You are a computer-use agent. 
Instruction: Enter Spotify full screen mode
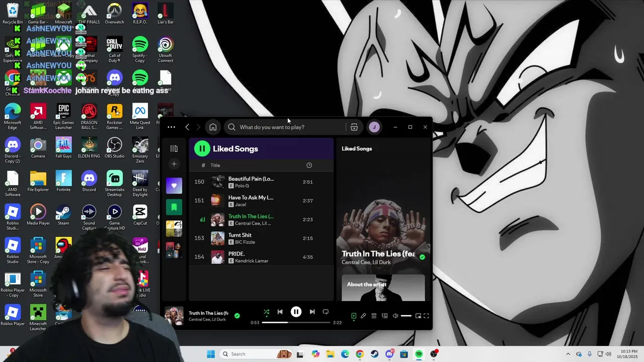click(x=426, y=316)
